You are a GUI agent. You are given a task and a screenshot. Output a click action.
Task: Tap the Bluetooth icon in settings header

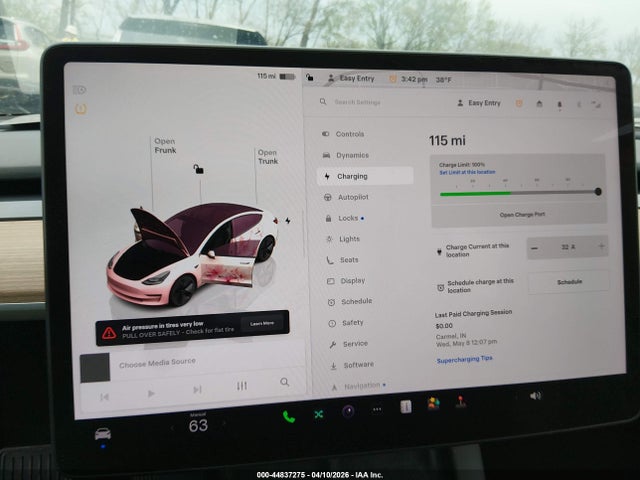[579, 105]
